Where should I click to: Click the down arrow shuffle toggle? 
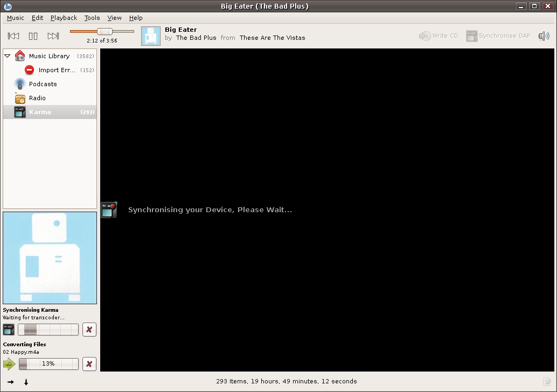click(26, 382)
